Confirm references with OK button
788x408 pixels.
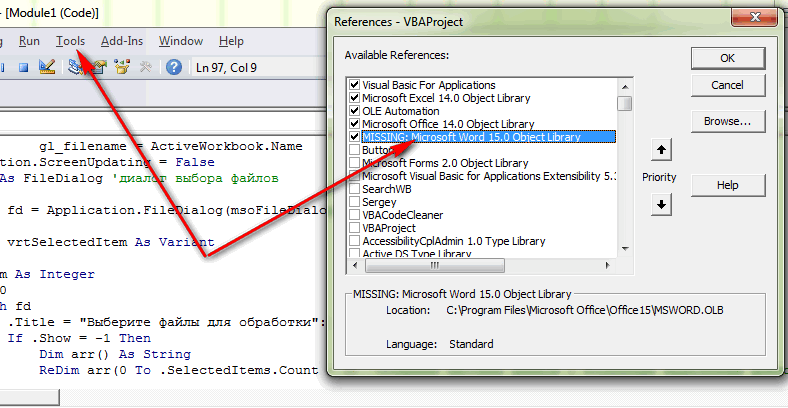[728, 58]
